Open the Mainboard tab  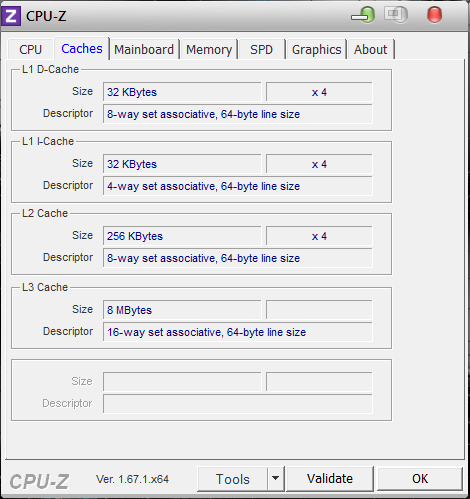click(144, 49)
